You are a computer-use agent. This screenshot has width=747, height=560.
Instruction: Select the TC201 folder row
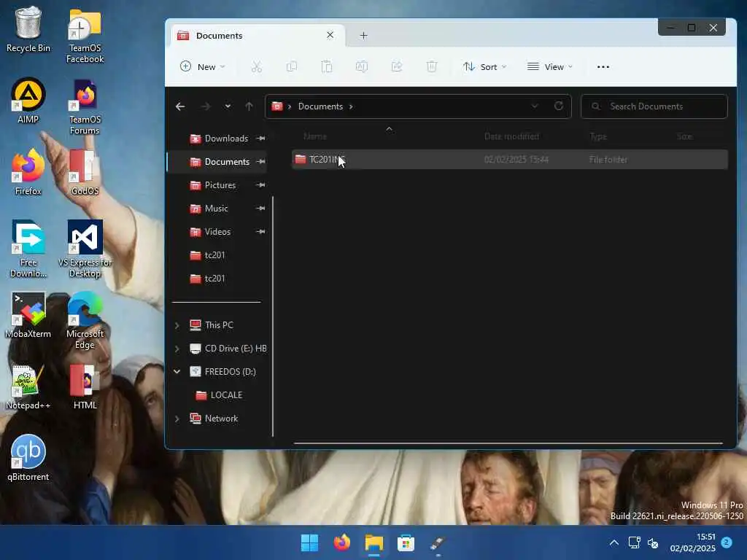point(510,159)
